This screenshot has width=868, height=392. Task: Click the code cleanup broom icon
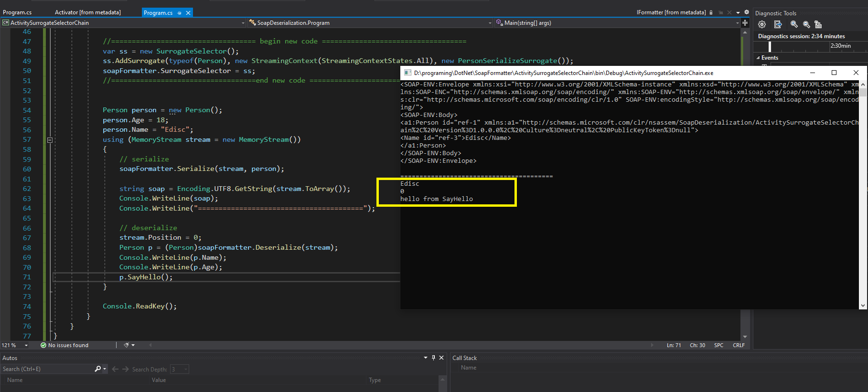126,345
